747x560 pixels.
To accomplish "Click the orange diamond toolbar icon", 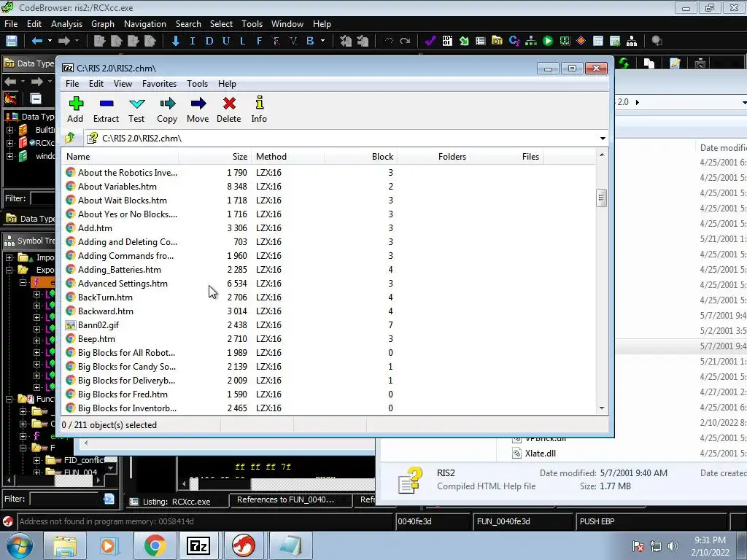I will click(581, 41).
